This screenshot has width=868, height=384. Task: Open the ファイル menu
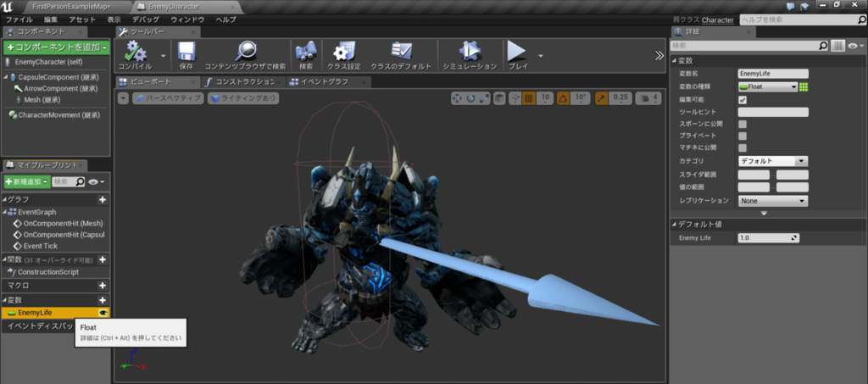click(19, 19)
